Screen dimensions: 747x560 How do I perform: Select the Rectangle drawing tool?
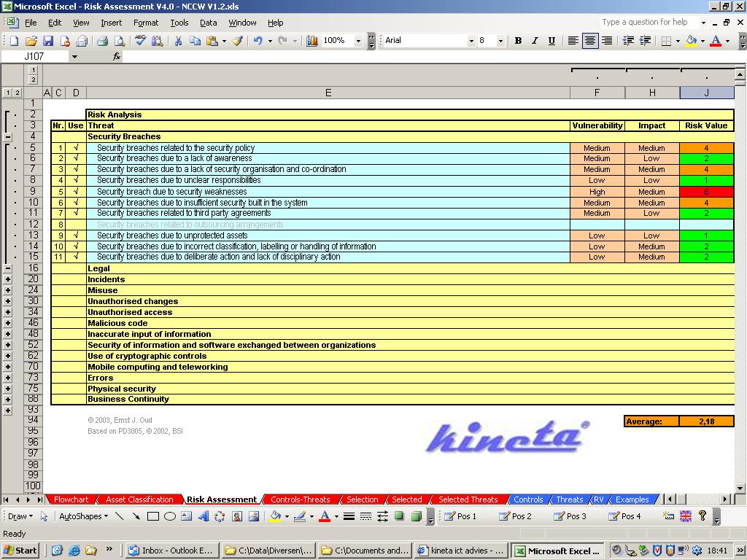point(153,516)
